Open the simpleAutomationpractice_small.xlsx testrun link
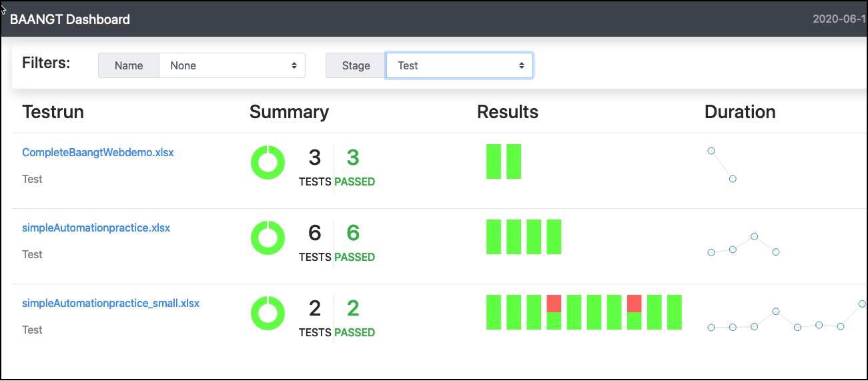The width and height of the screenshot is (868, 381). (111, 303)
